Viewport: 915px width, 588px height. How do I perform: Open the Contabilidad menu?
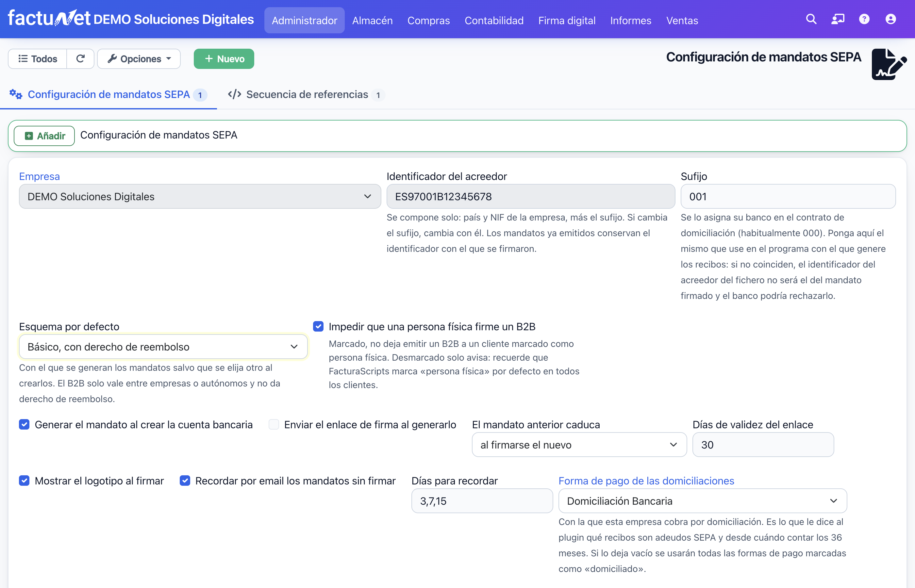494,20
